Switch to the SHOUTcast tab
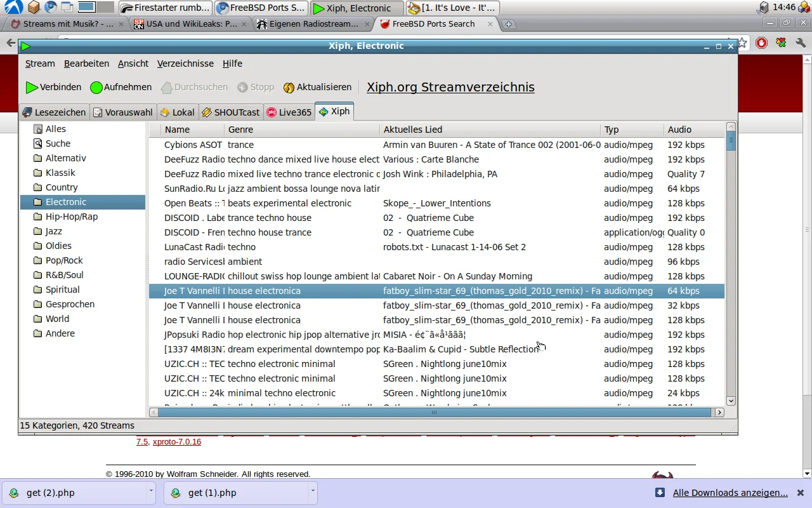Viewport: 812px width, 508px height. coord(230,112)
